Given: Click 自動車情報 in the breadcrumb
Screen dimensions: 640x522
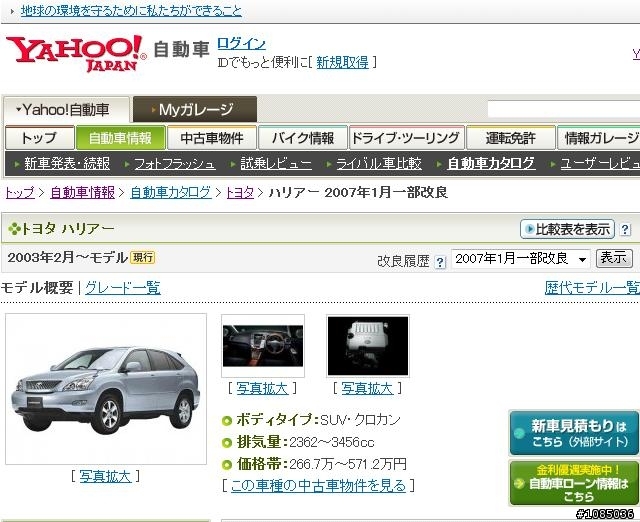Looking at the screenshot, I should pyautogui.click(x=82, y=192).
